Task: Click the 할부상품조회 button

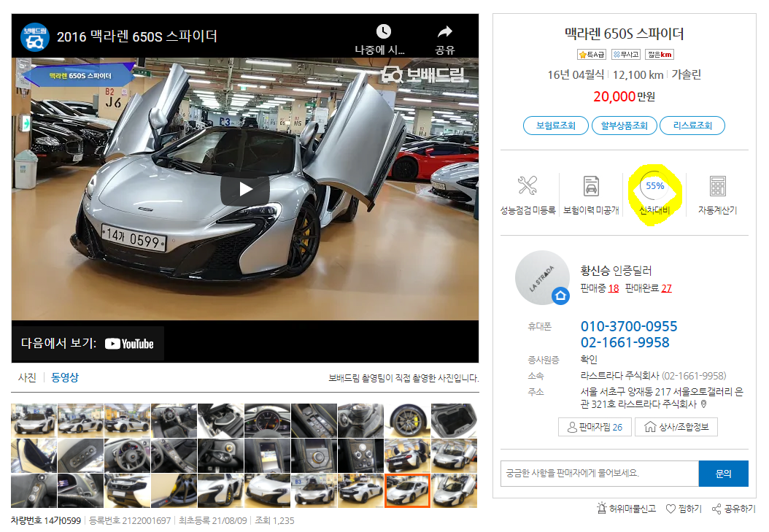Action: (624, 126)
